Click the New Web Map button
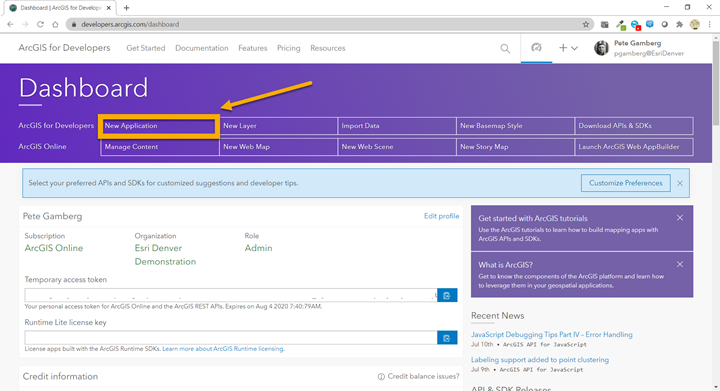Screen dimensions: 720x391 tap(278, 147)
